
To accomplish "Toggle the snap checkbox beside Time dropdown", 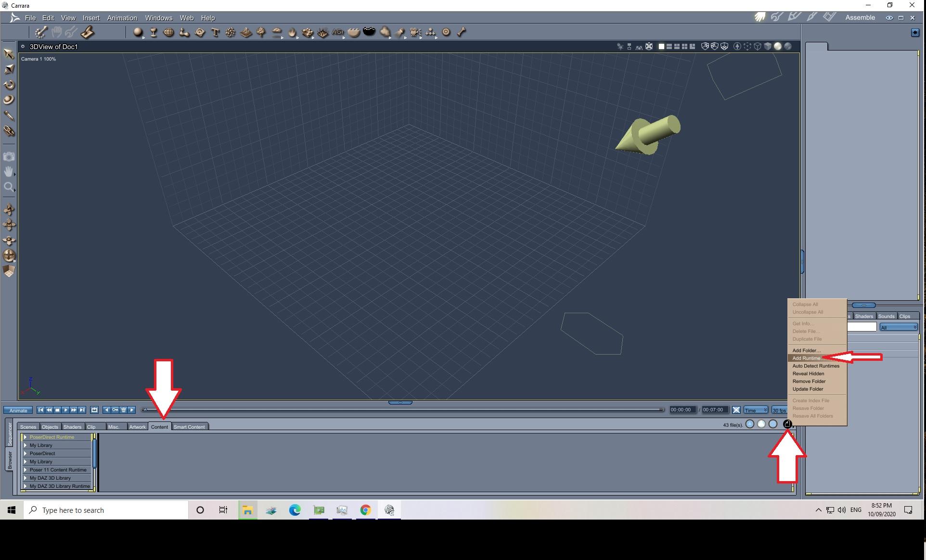I will pos(736,410).
